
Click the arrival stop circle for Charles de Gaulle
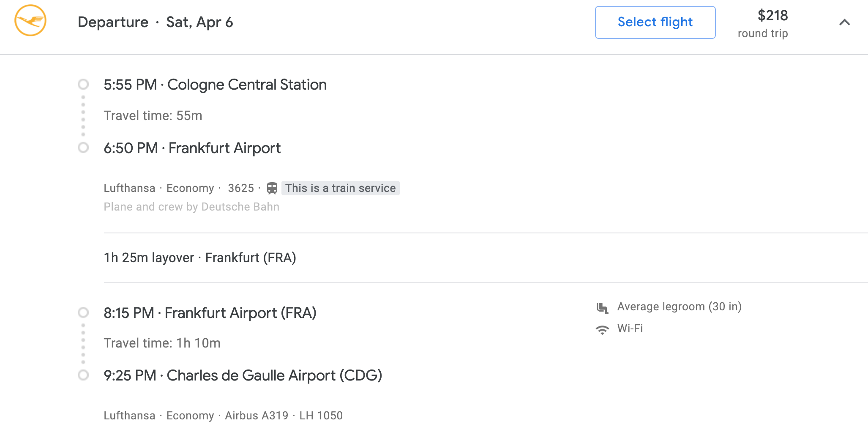(83, 375)
